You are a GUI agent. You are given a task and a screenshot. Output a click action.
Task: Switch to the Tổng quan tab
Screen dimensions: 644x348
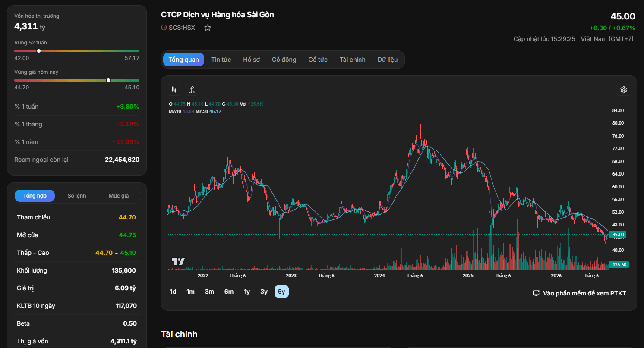tap(184, 60)
